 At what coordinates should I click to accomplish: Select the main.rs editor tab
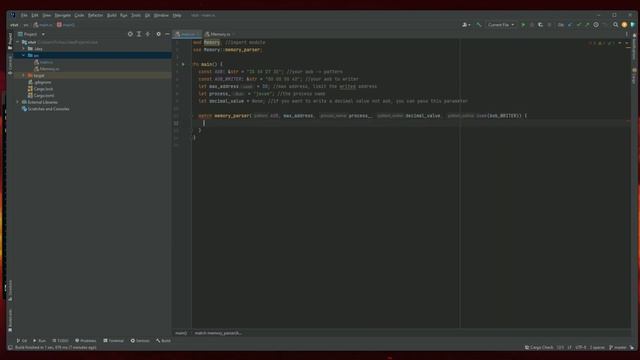(187, 34)
